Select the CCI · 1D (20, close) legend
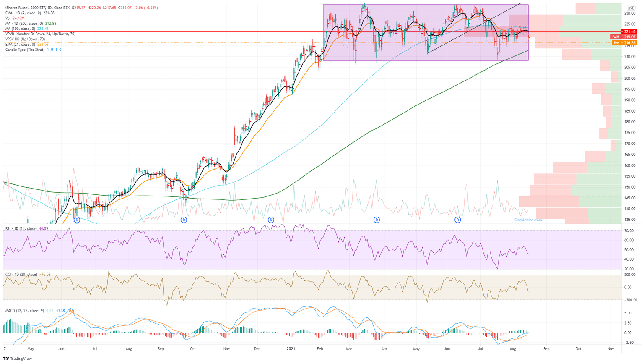Image resolution: width=644 pixels, height=364 pixels. pyautogui.click(x=28, y=275)
